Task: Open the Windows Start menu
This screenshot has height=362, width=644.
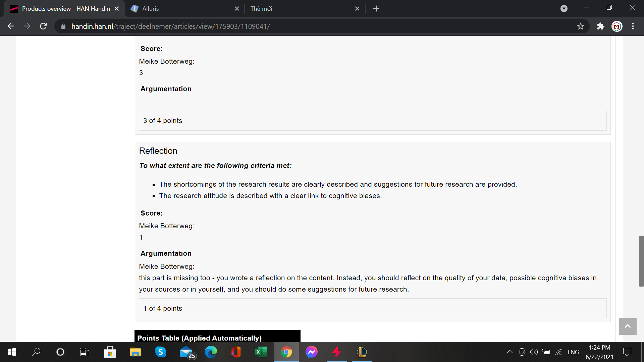Action: click(12, 352)
